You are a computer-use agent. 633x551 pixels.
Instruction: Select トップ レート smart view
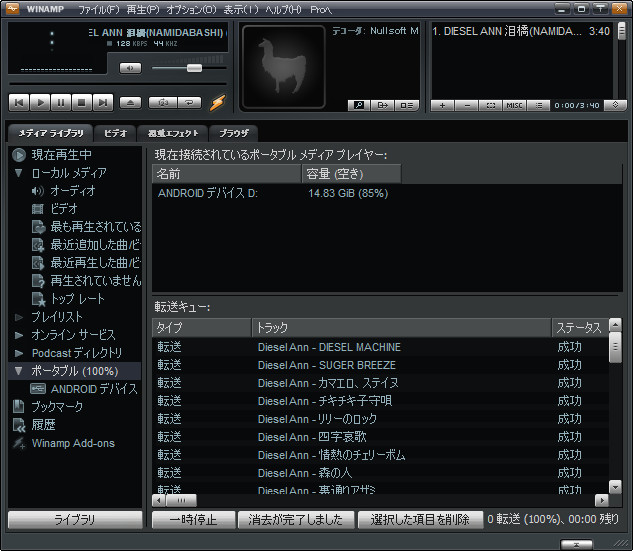[78, 299]
